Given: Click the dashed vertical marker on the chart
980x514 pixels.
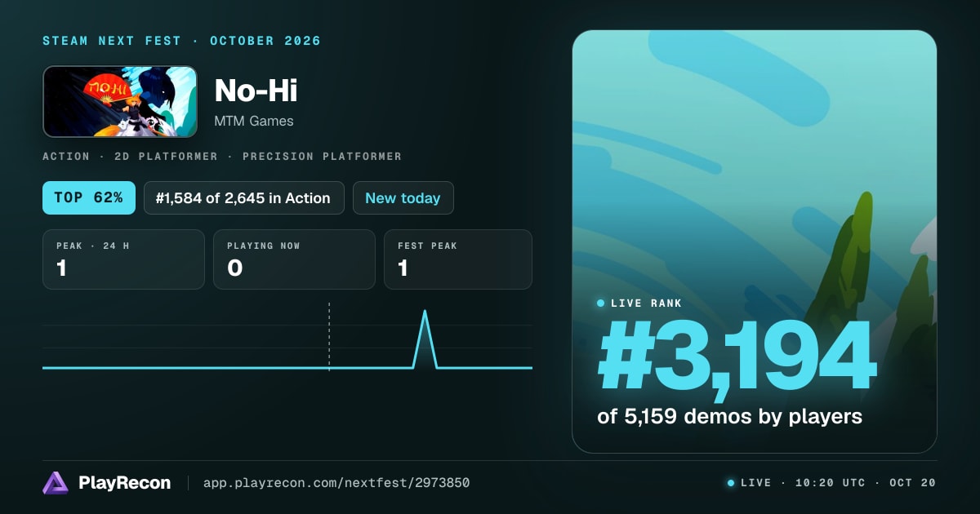Looking at the screenshot, I should pyautogui.click(x=329, y=336).
